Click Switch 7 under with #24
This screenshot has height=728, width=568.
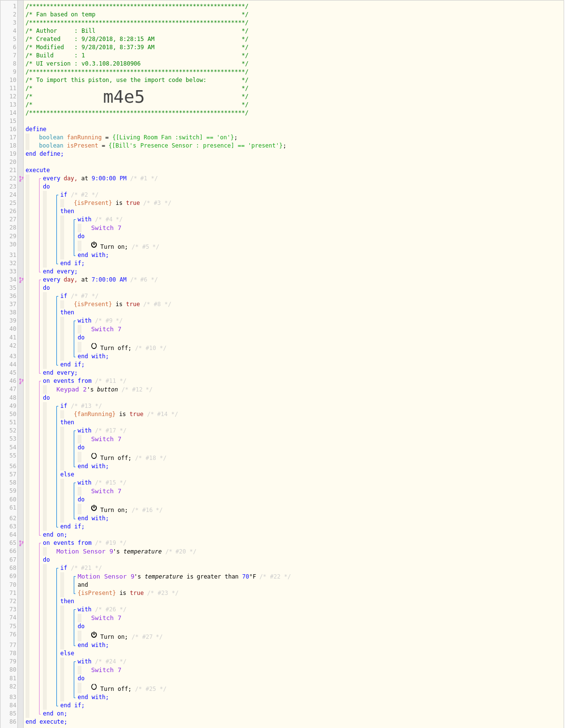coord(106,670)
